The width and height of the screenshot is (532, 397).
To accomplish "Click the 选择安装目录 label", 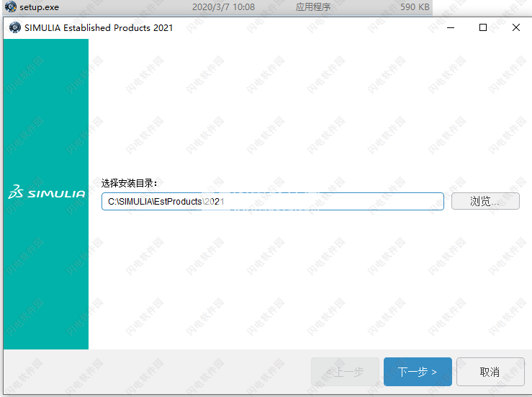I will (129, 184).
